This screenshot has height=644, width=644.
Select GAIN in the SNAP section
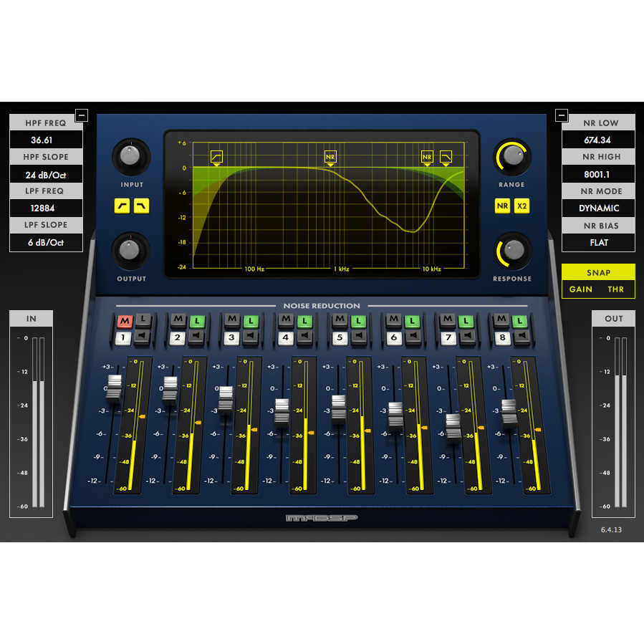point(581,289)
